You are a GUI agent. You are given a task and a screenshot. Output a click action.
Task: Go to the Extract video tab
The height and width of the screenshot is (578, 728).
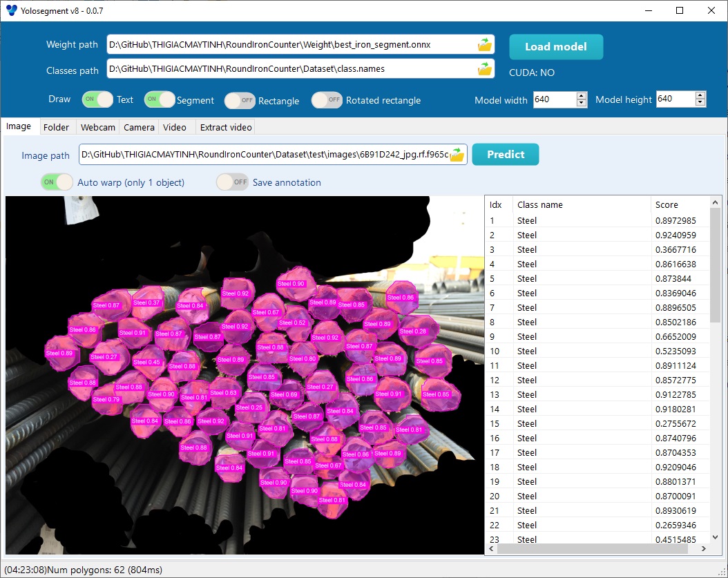pyautogui.click(x=224, y=127)
